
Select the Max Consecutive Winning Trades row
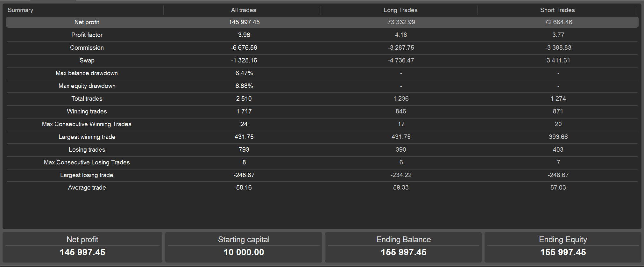[x=87, y=124]
